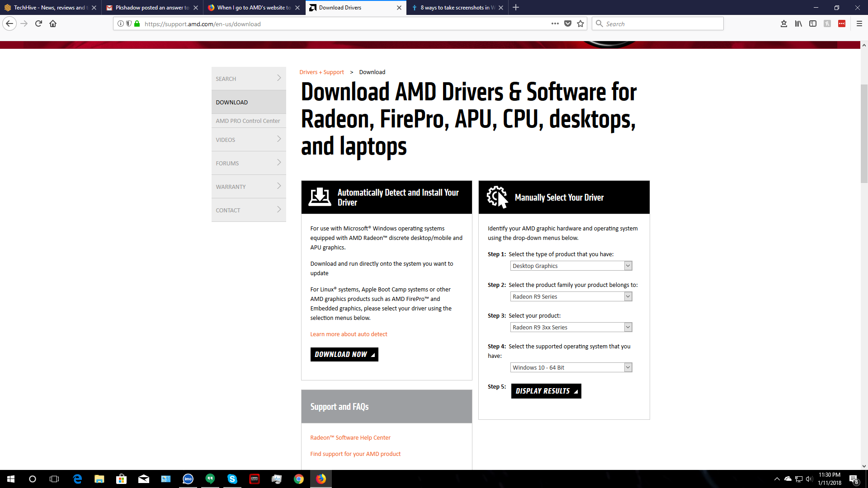Expand the WARRANTY sidebar item
This screenshot has width=868, height=488.
click(x=249, y=187)
